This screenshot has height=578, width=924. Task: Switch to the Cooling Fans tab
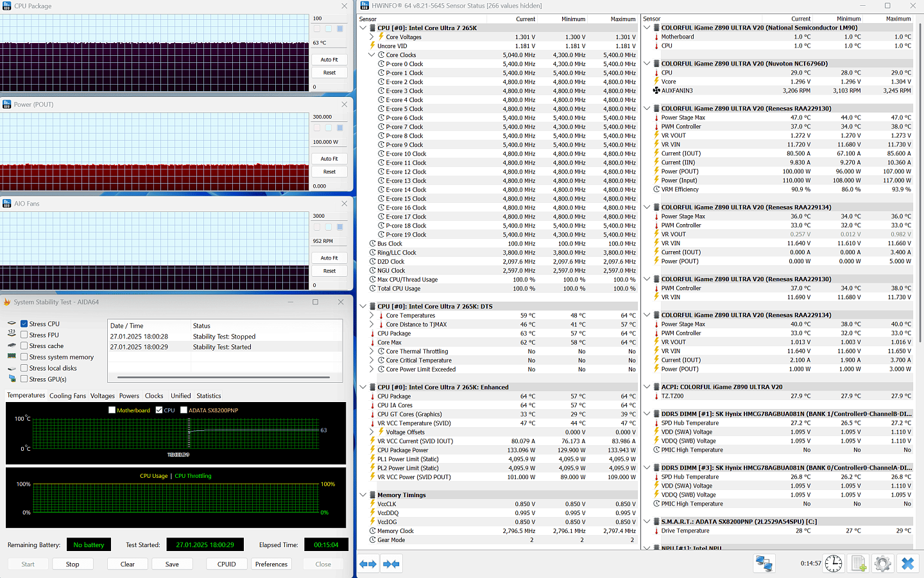click(x=67, y=396)
